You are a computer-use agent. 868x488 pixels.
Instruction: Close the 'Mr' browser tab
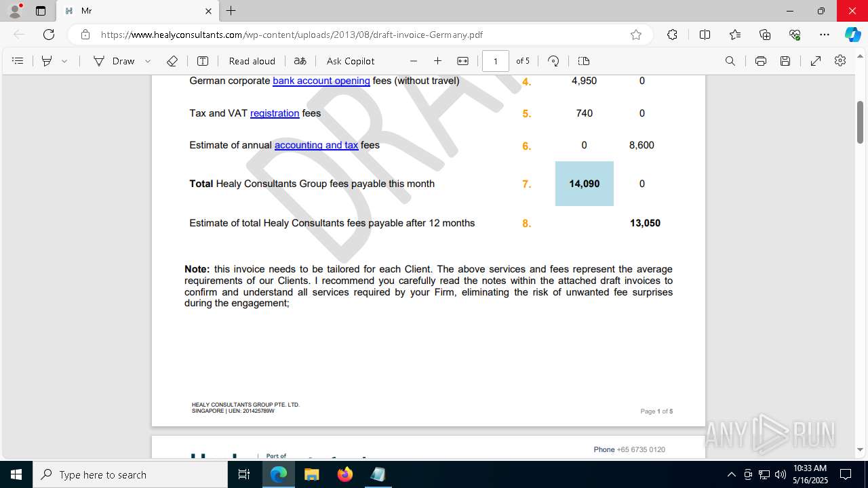(x=208, y=11)
